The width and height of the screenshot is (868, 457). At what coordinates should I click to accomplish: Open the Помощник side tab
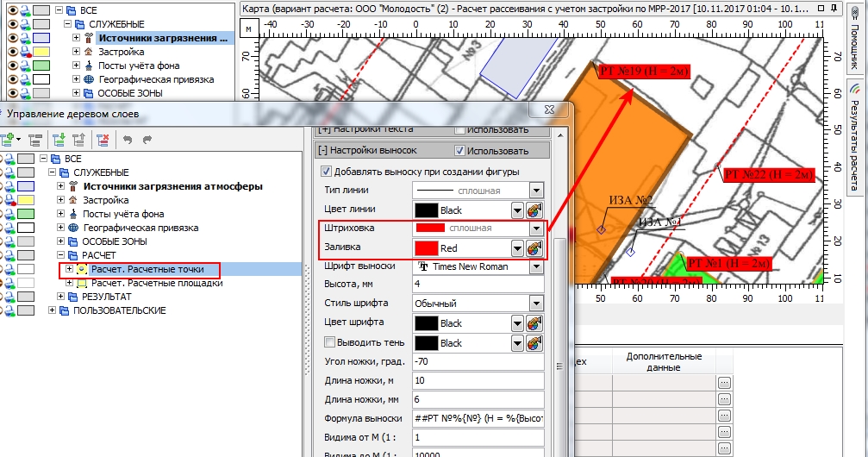855,39
